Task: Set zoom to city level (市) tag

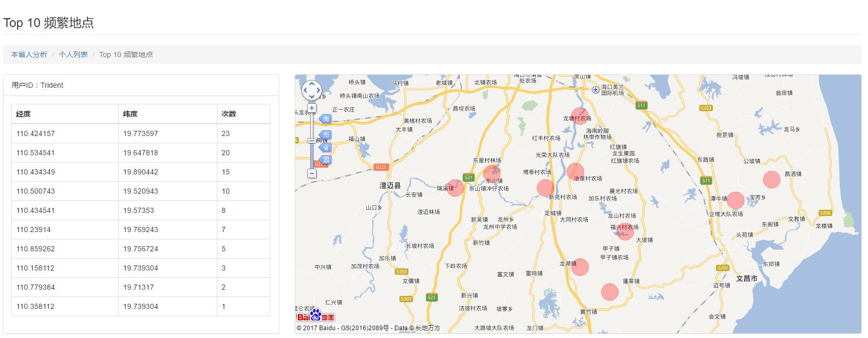Action: pos(325,135)
